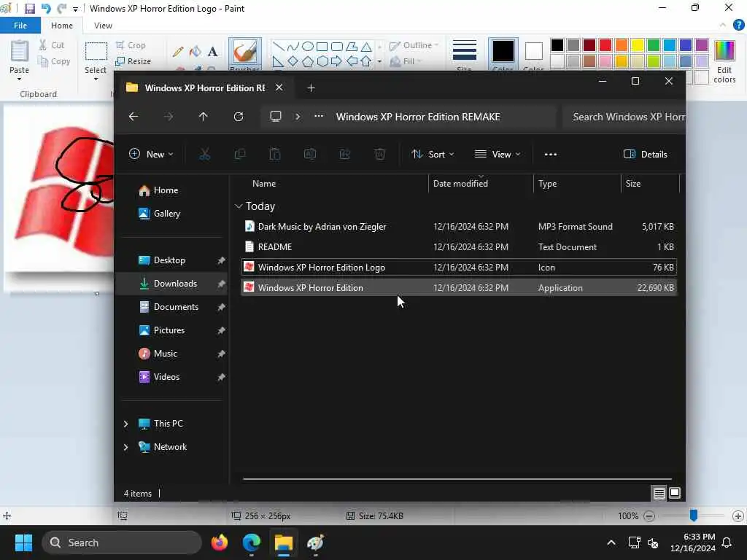
Task: Open Edit colors in Paint
Action: point(724,62)
